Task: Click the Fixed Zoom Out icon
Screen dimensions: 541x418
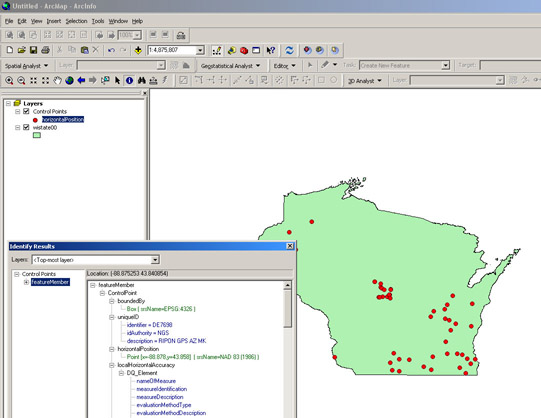Action: [45, 80]
